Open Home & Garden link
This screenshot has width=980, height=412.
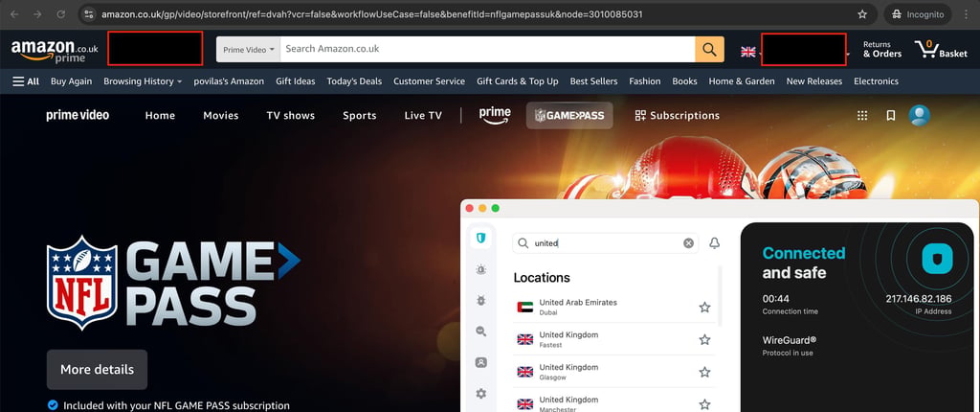coord(742,81)
